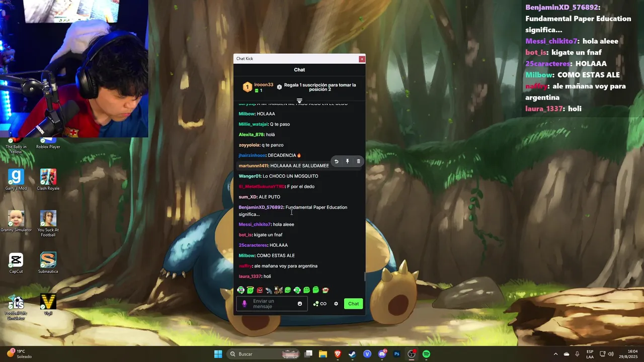Open the volume speaker tray icon
This screenshot has height=362, width=644.
point(611,354)
